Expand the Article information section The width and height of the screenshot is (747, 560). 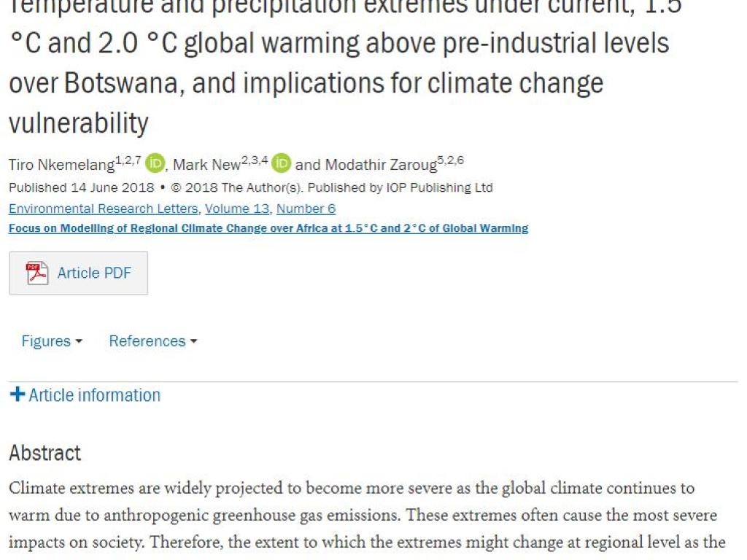(x=85, y=394)
